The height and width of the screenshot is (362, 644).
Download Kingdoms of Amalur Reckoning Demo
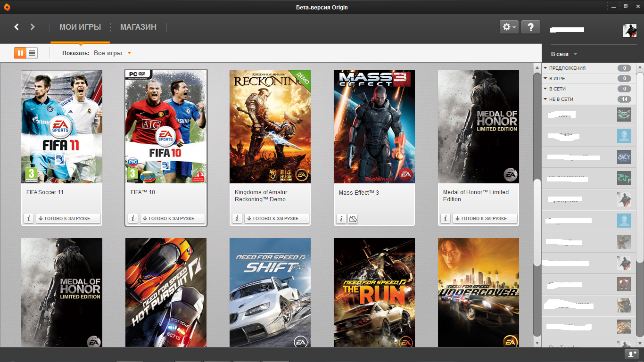click(277, 218)
